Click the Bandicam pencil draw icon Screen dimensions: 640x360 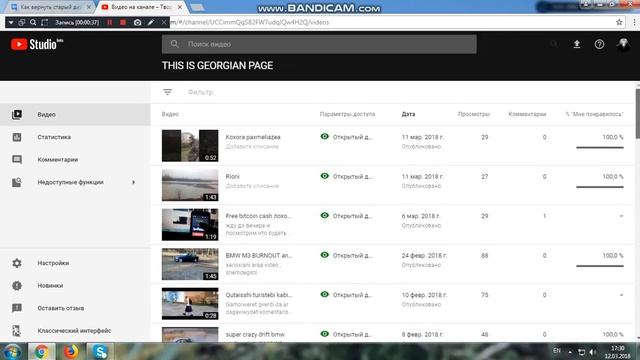point(151,22)
